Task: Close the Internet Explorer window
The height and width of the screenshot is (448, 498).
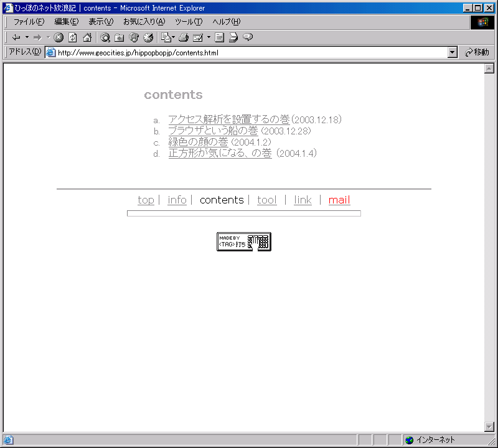Action: pyautogui.click(x=489, y=8)
